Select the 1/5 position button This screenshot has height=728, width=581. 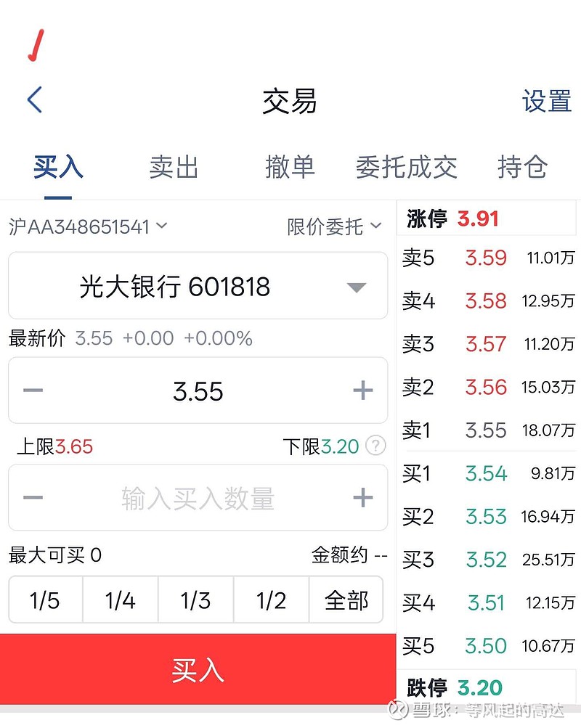pos(46,600)
